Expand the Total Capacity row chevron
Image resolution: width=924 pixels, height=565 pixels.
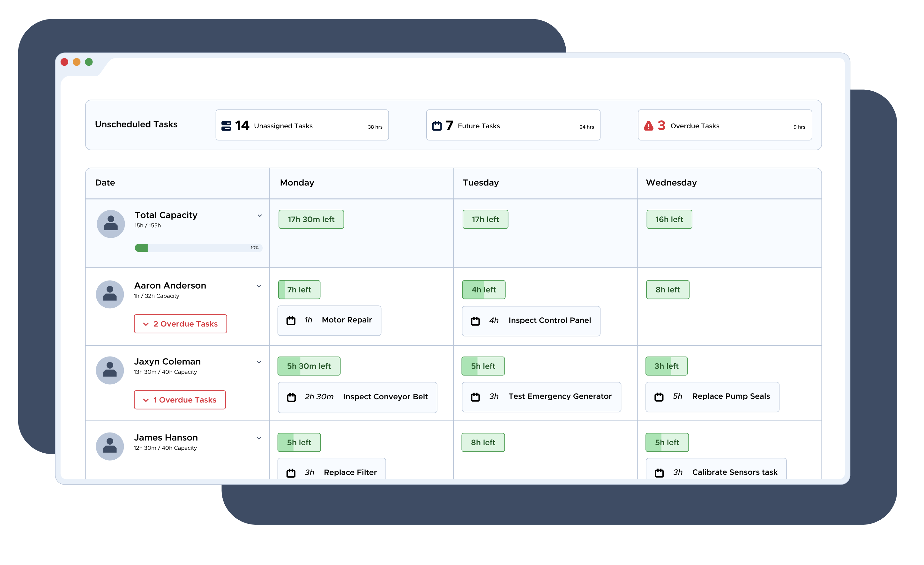[x=259, y=216]
